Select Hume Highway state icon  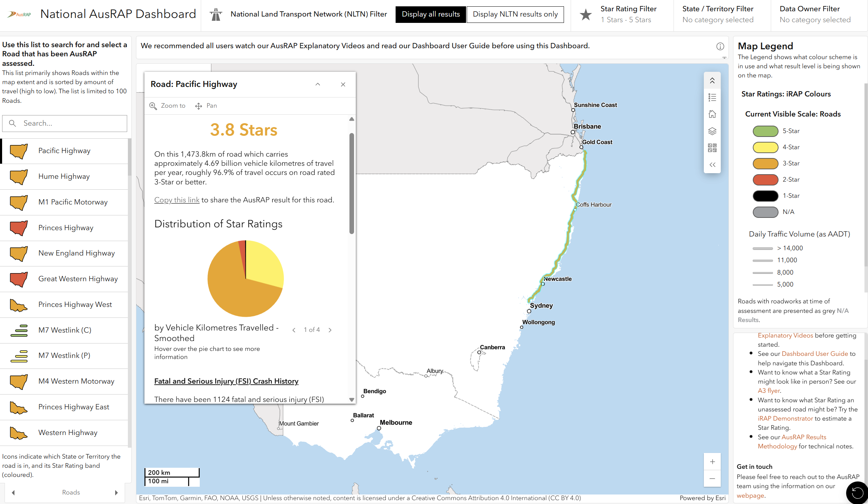[19, 177]
